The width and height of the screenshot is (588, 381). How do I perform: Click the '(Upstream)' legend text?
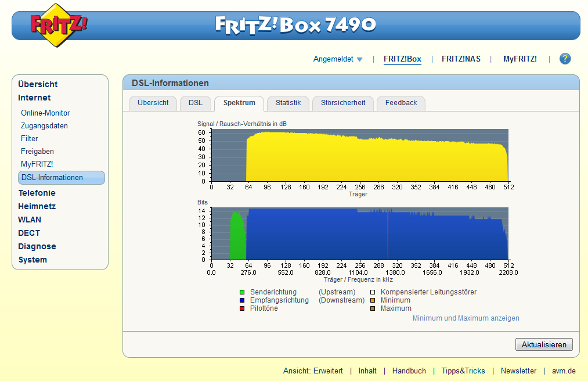pos(337,292)
